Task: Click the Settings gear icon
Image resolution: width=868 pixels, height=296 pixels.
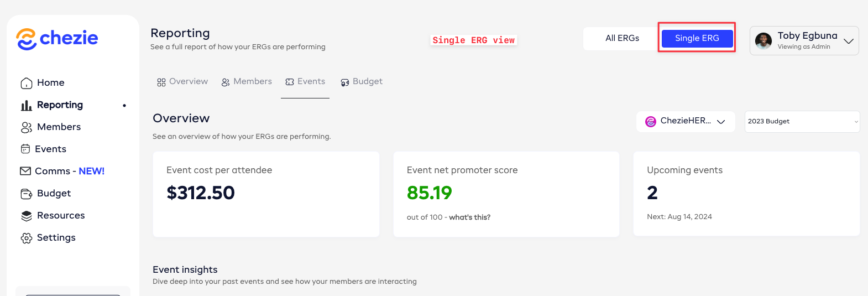Action: click(26, 238)
